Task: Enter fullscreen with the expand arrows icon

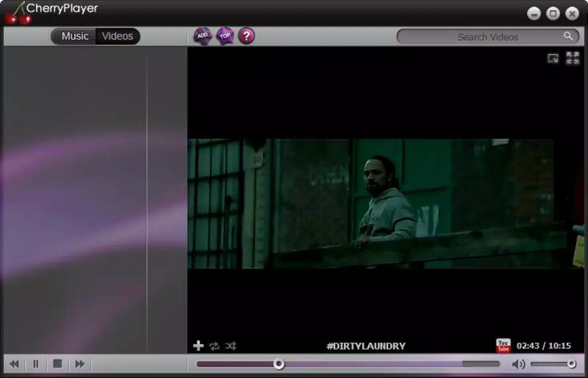Action: tap(573, 58)
